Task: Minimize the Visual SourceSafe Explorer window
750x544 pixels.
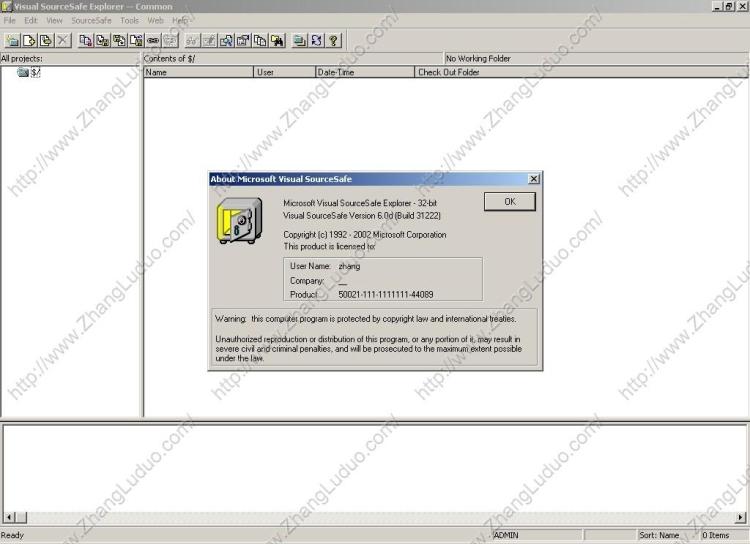Action: pyautogui.click(x=717, y=6)
